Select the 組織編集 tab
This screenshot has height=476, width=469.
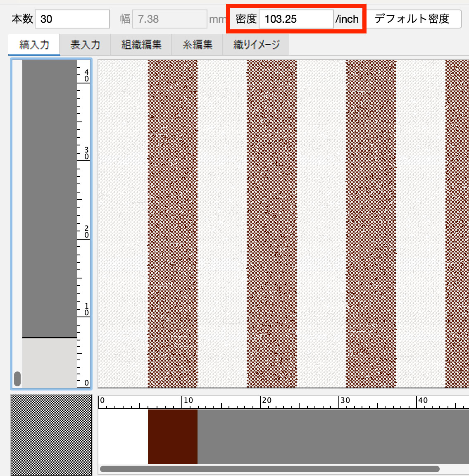click(x=141, y=45)
